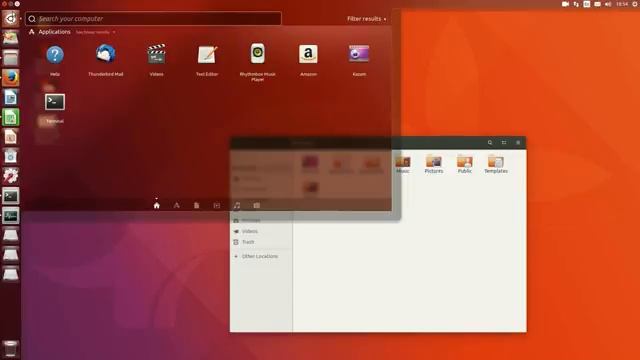
Task: Click the Ubuntu Dash button in launcher
Action: point(10,18)
